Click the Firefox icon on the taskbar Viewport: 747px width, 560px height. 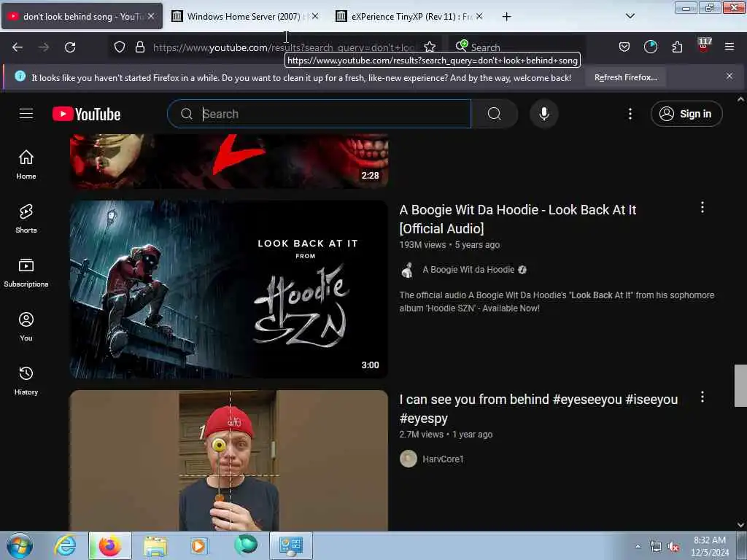[109, 545]
